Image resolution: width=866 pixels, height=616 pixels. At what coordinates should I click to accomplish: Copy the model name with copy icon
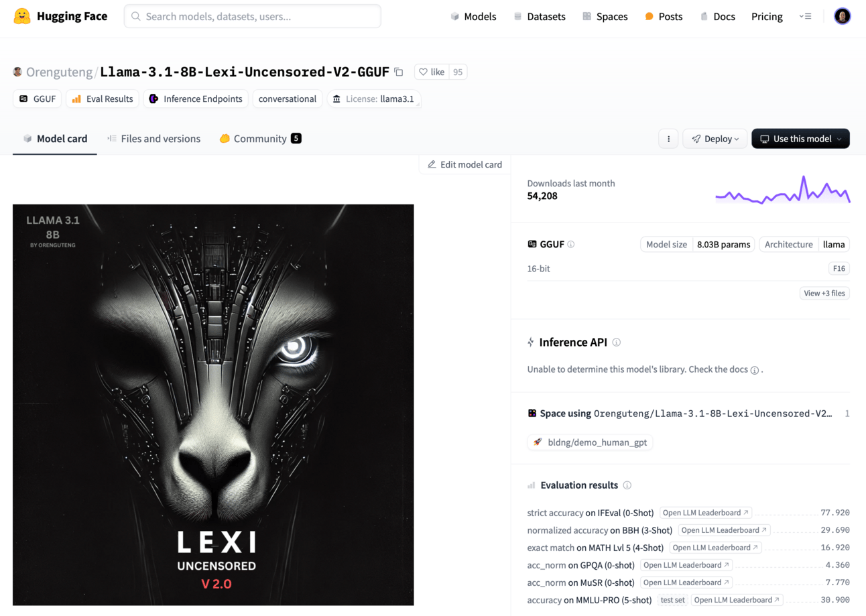pyautogui.click(x=399, y=72)
